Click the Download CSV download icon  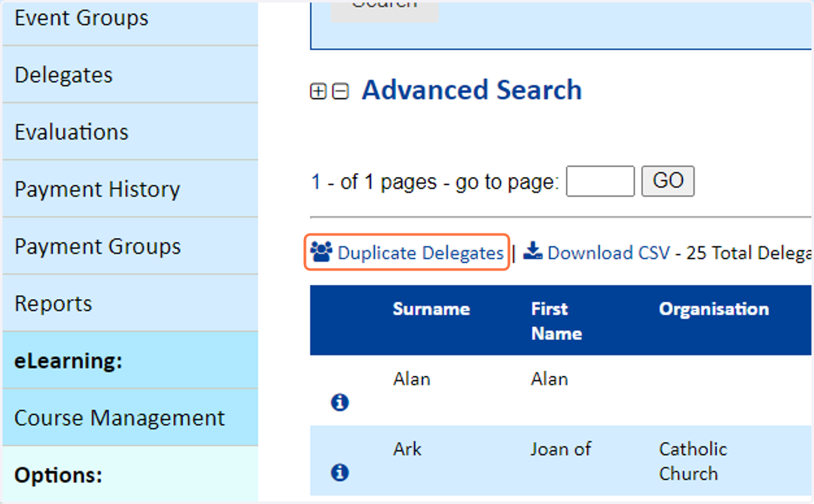tap(533, 252)
